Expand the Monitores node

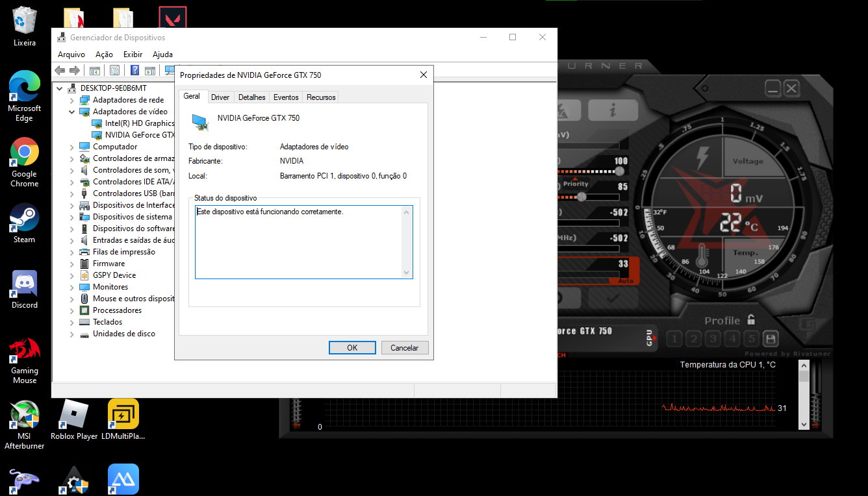(x=72, y=287)
